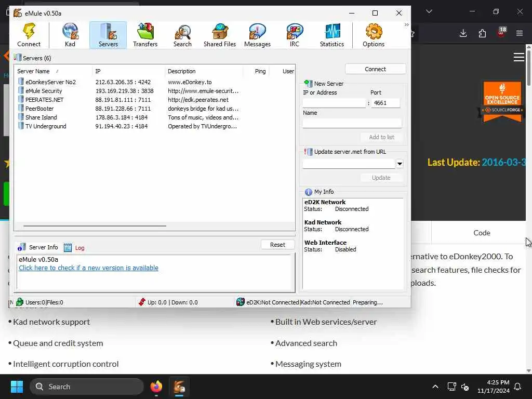
Task: Select IP 212.63.206.35 : 4242
Action: pos(123,82)
